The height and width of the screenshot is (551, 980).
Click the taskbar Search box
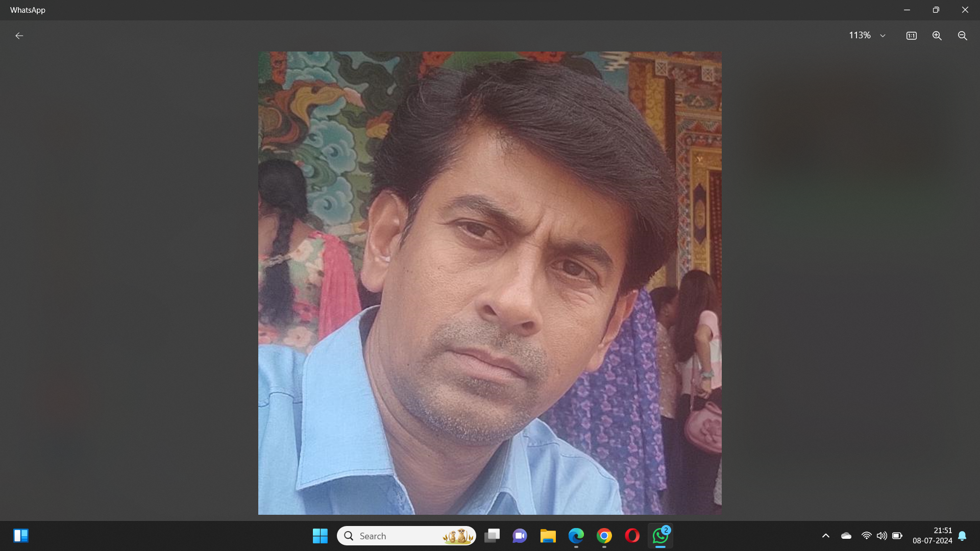pyautogui.click(x=406, y=536)
